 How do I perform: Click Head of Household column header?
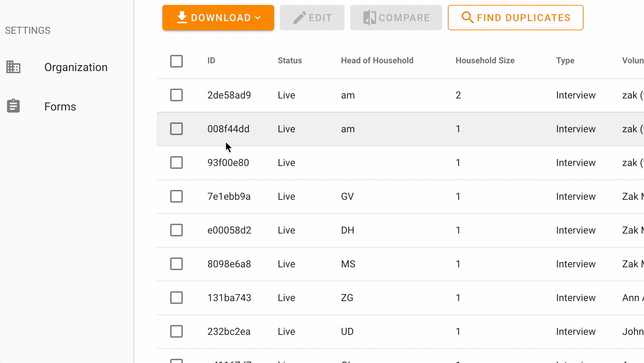tap(377, 60)
